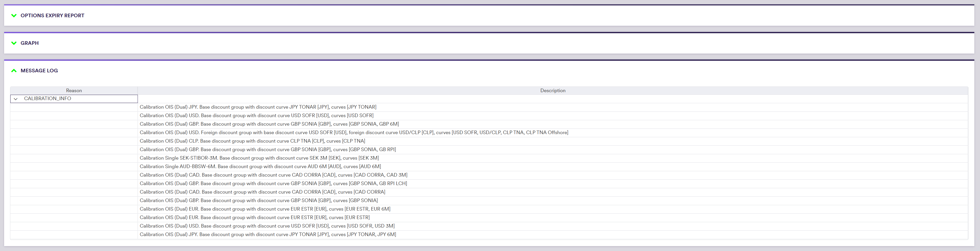
Task: Expand the Options Expiry Report chevron
Action: [x=14, y=16]
